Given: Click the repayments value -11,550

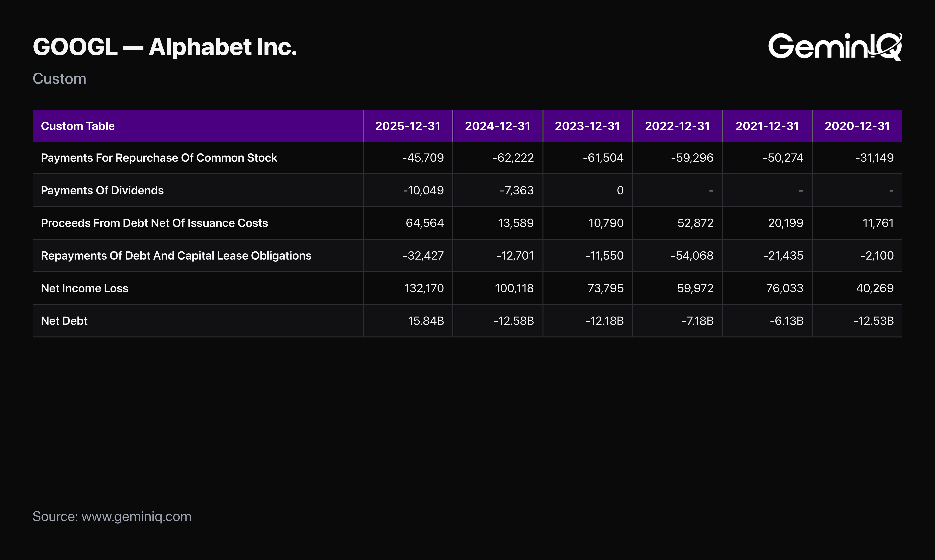Looking at the screenshot, I should 605,255.
